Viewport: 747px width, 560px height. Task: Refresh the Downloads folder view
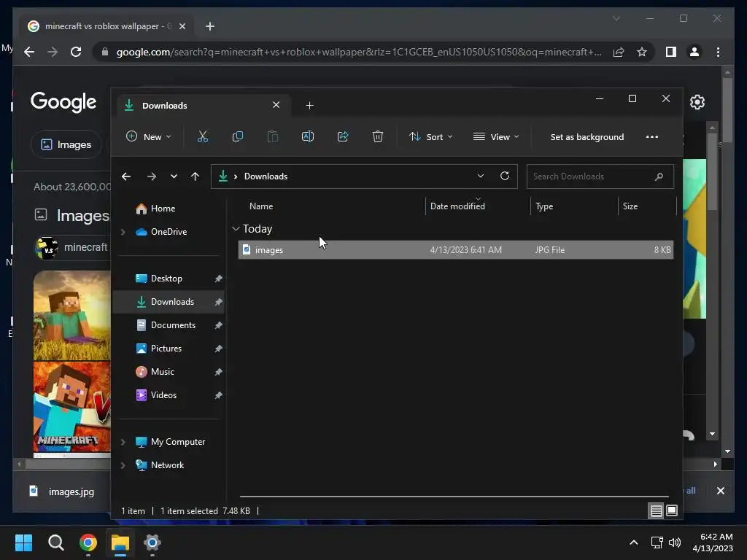click(x=505, y=176)
